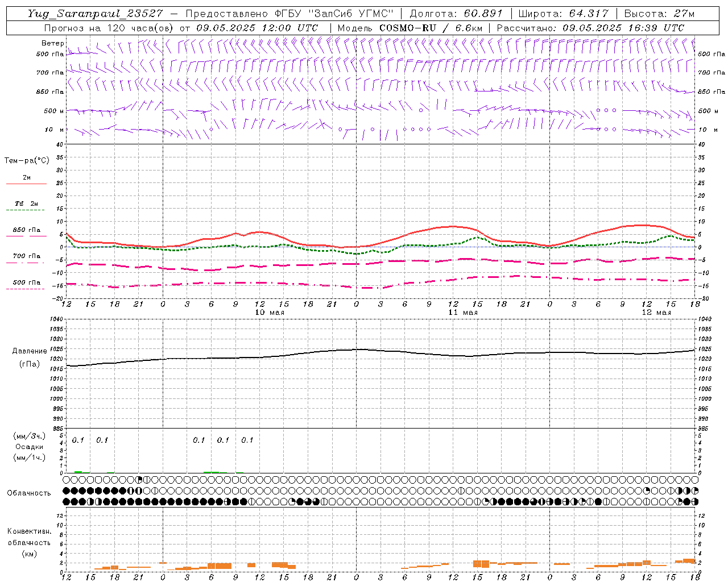728x582 pixels.
Task: Click the station title Yug_Saranpaul_23527
Action: [x=95, y=14]
